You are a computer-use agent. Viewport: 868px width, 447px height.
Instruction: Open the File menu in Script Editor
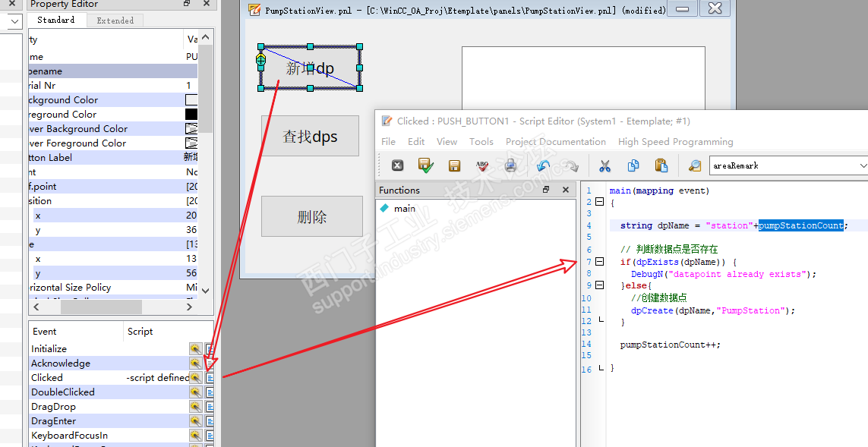click(389, 142)
